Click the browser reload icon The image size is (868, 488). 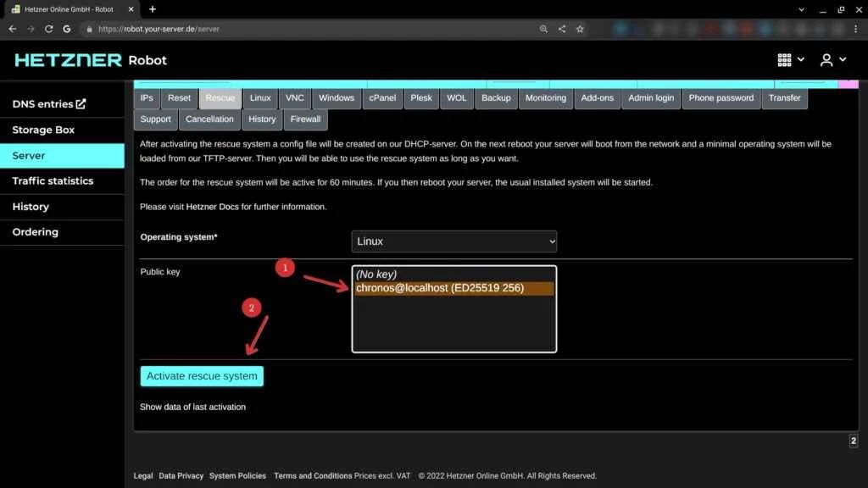tap(48, 29)
